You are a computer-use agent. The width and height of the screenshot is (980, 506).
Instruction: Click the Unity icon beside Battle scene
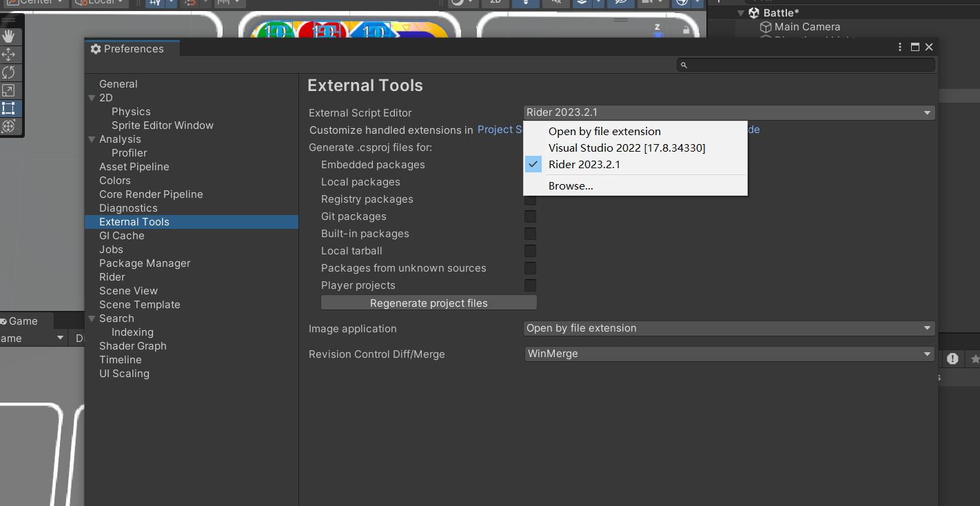[x=754, y=12]
